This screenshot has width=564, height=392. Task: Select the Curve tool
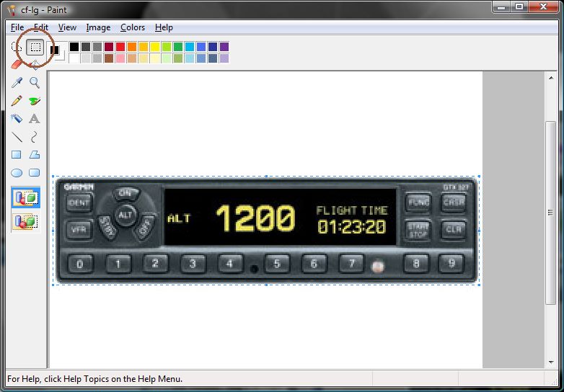pyautogui.click(x=35, y=137)
